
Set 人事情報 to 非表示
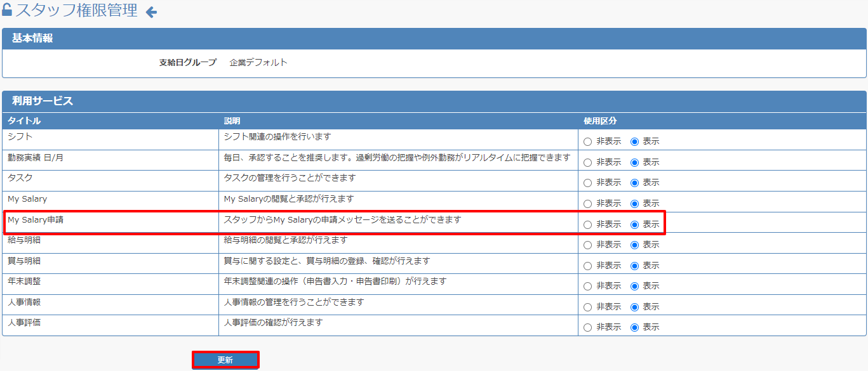pos(587,307)
